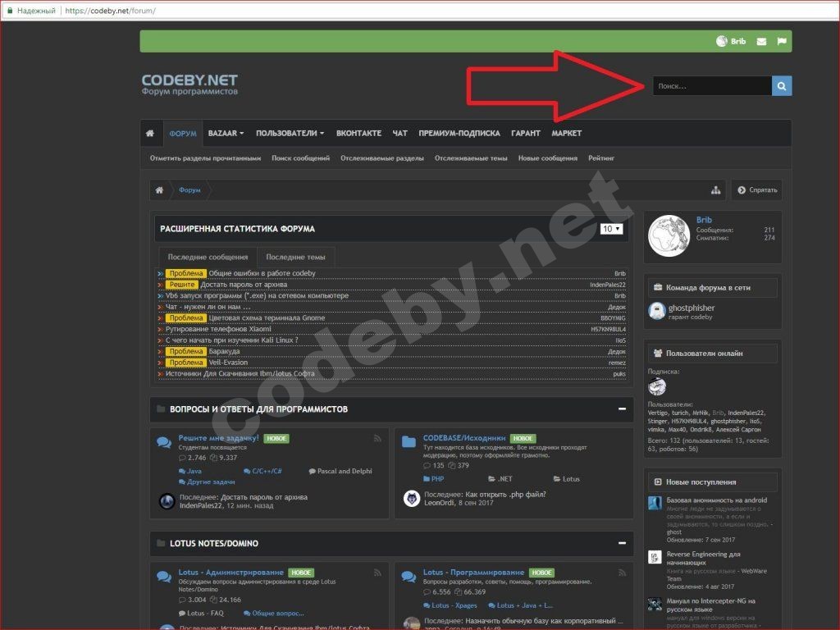Open the ВКОНТАКТЕ menu item
This screenshot has width=840, height=630.
(x=358, y=133)
